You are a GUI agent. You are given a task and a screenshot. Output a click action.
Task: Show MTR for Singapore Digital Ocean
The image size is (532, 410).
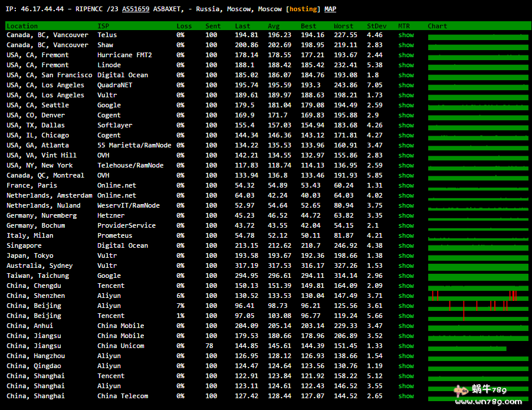[x=406, y=245]
